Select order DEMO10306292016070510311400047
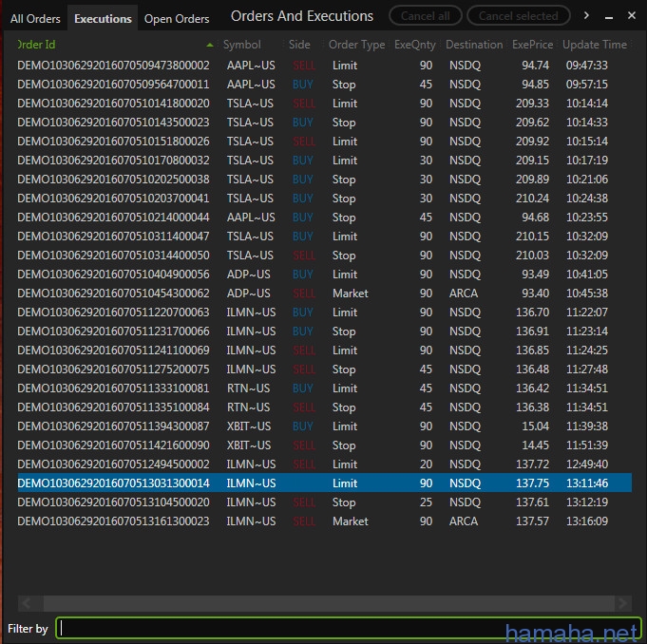This screenshot has height=644, width=647. coord(324,236)
